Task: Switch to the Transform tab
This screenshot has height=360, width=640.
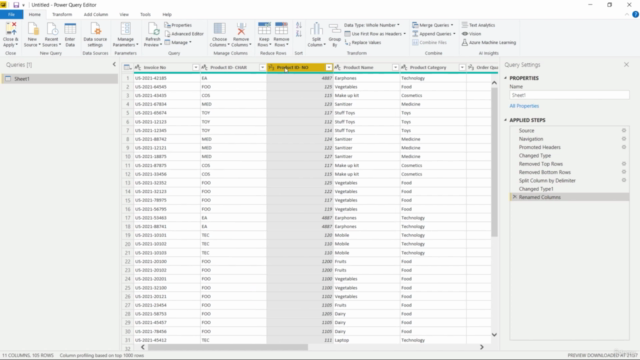Action: point(62,14)
